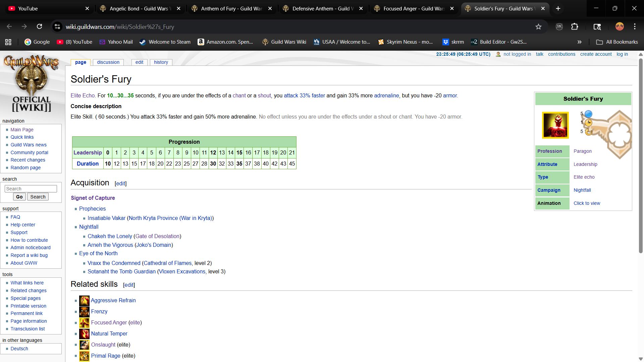Open the media/search tabs icon in toolbar
The image size is (644, 362).
[597, 27]
